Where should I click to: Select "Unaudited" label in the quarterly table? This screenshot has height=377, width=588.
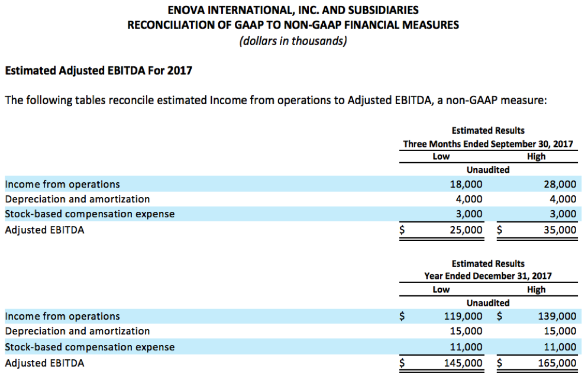[x=488, y=170]
